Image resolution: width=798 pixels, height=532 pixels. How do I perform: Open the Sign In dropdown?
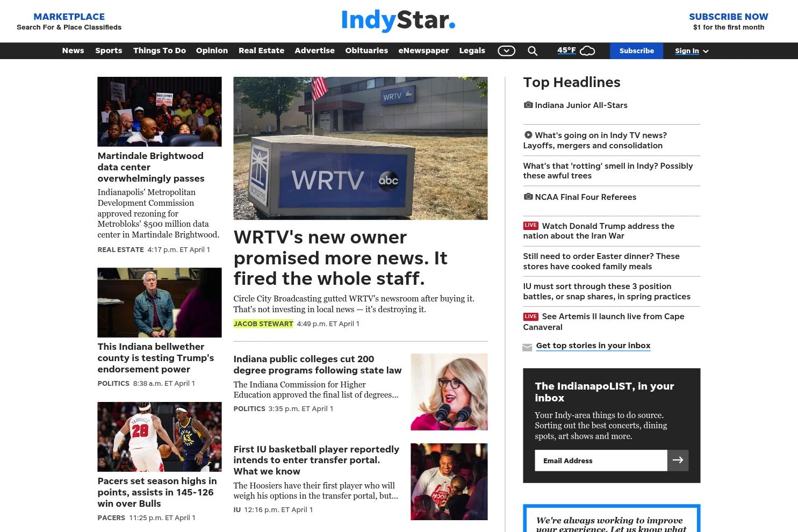pos(692,51)
